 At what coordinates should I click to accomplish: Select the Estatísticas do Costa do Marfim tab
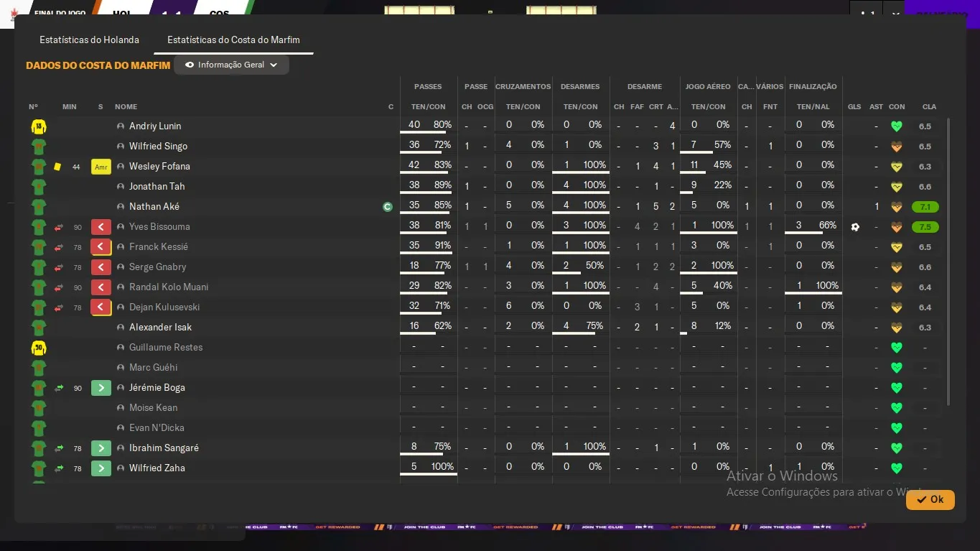(x=233, y=40)
